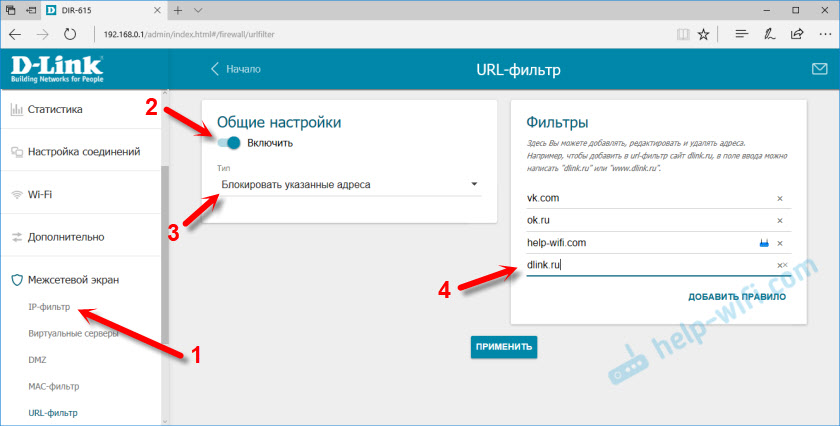Click the set tabs aside icon
The width and height of the screenshot is (840, 426).
(31, 10)
